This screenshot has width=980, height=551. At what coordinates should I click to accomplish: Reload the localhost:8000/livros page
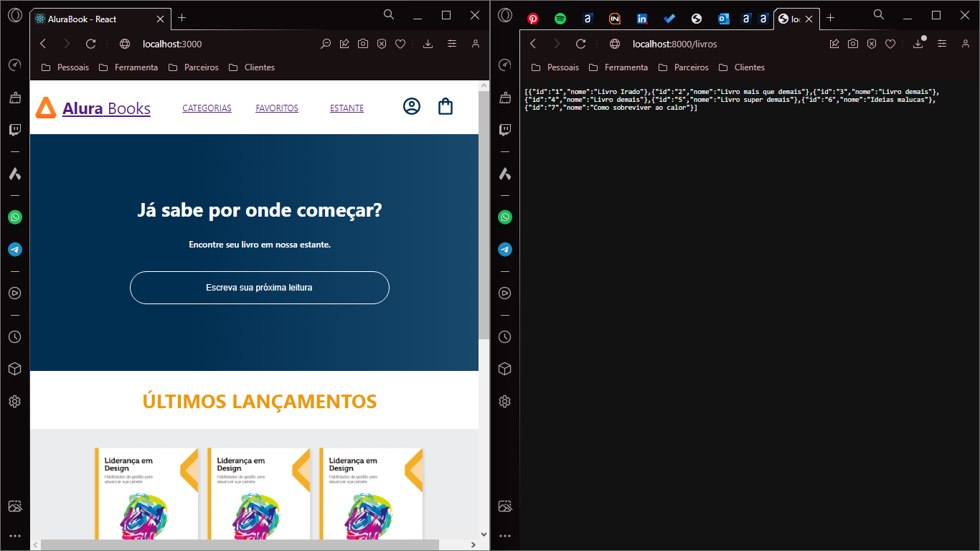point(580,44)
